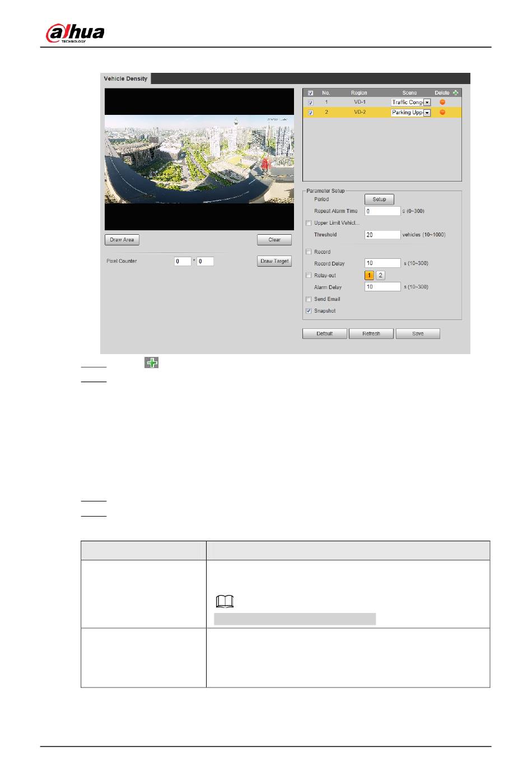
Task: Select relay-out channel 2
Action: pyautogui.click(x=380, y=275)
